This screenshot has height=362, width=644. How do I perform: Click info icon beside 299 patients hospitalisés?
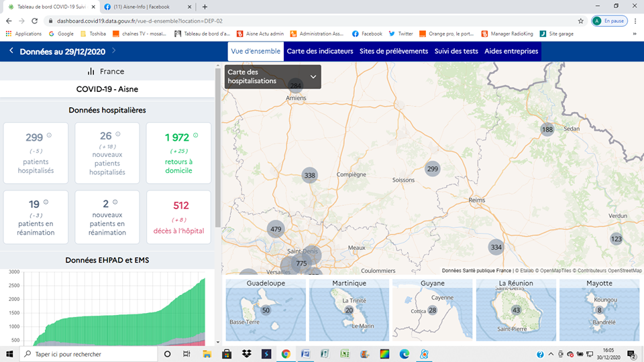49,135
